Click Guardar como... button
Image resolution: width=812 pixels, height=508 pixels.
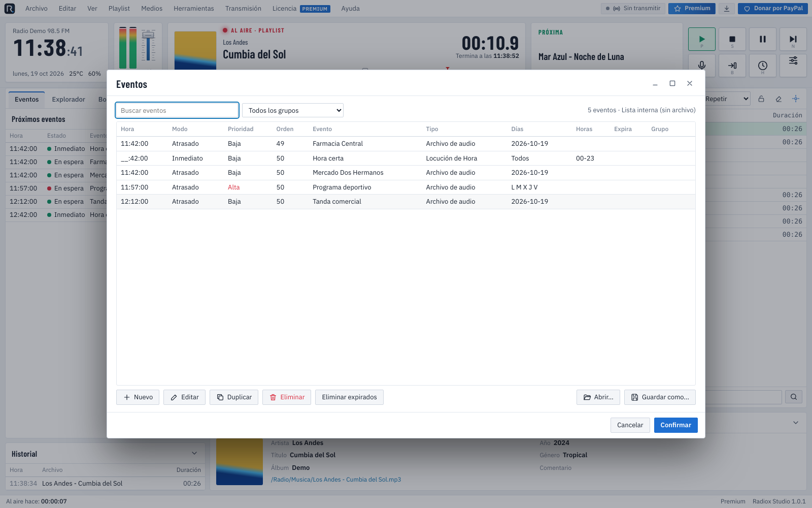tap(660, 397)
